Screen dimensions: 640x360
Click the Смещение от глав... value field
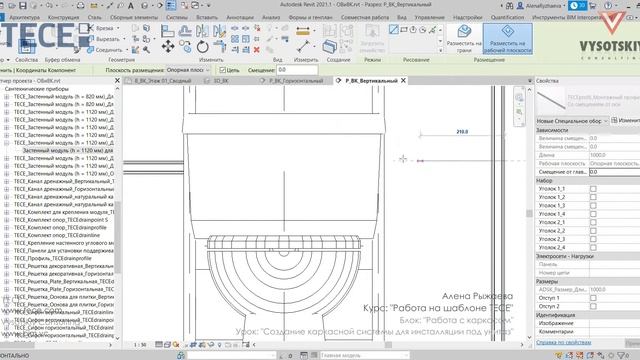pyautogui.click(x=614, y=172)
